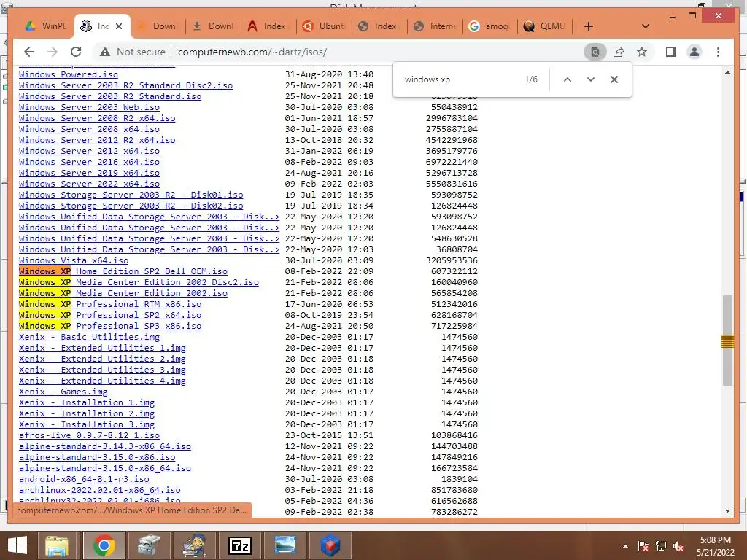Close the find bar

[x=614, y=79]
